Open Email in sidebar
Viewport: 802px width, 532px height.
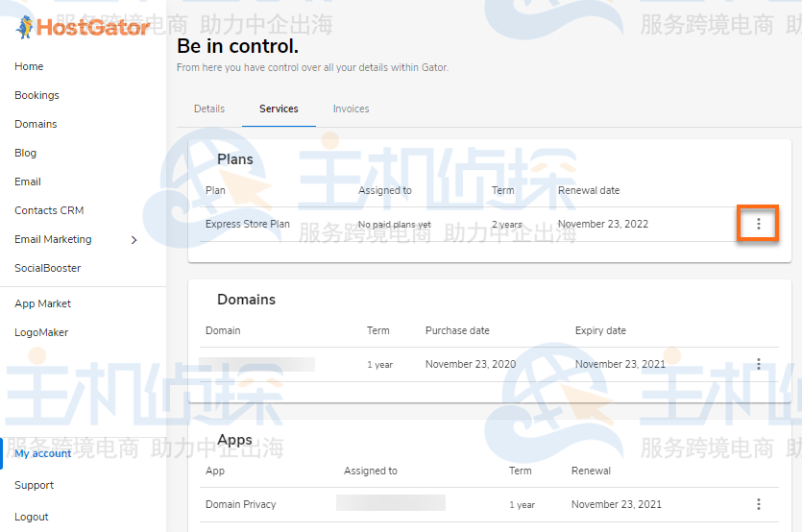coord(28,181)
